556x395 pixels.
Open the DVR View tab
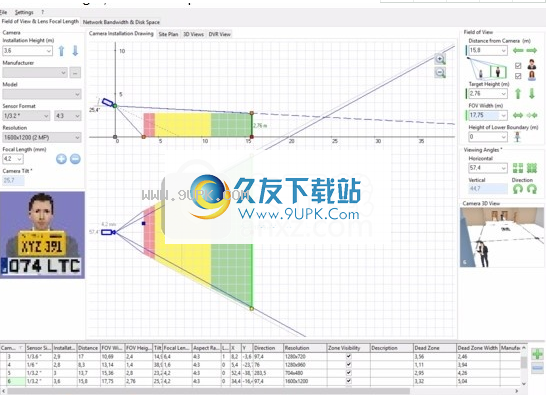[219, 34]
